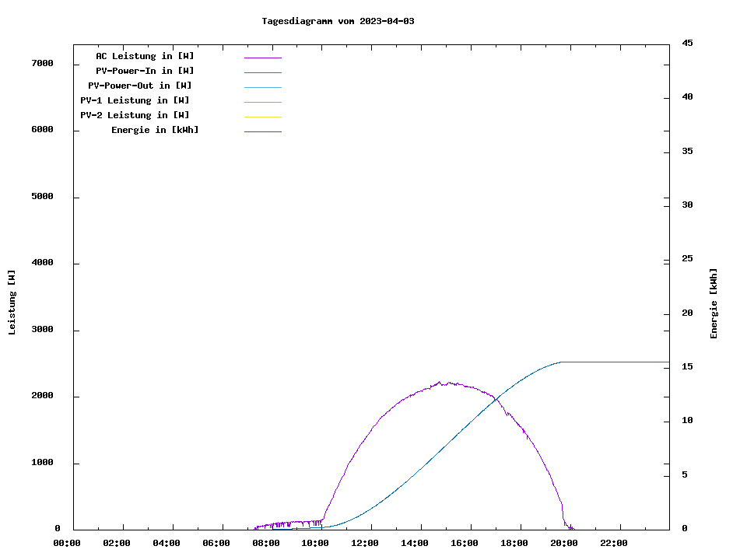The width and height of the screenshot is (747, 560).
Task: Click the 45 tick on the right axis
Action: click(687, 44)
